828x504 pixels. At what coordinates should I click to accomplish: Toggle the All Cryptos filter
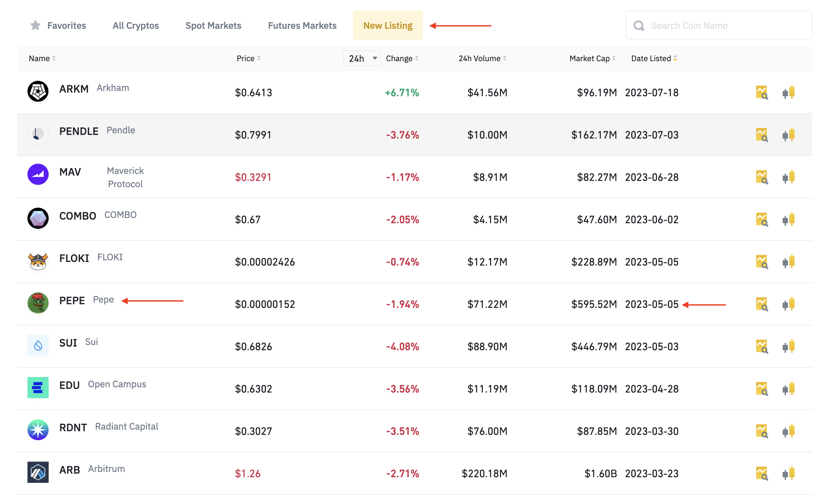[135, 25]
